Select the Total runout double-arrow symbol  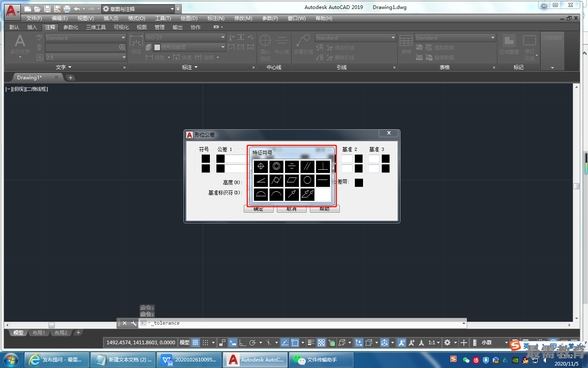307,194
